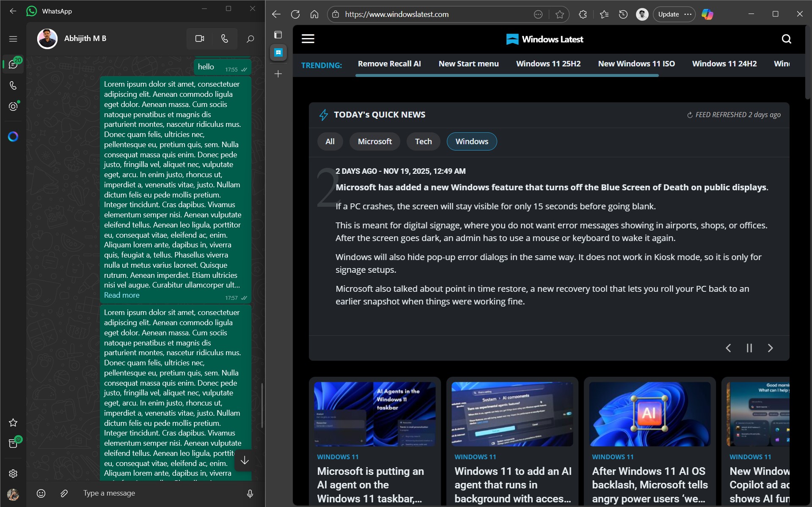This screenshot has width=812, height=507.
Task: Switch news filter to All
Action: click(x=330, y=141)
